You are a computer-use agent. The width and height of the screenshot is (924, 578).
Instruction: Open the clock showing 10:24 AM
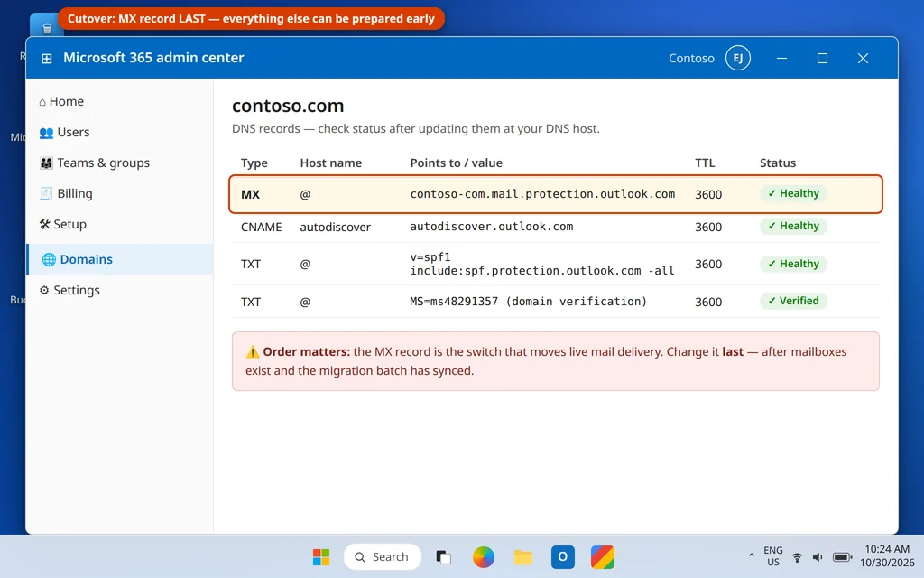(887, 556)
